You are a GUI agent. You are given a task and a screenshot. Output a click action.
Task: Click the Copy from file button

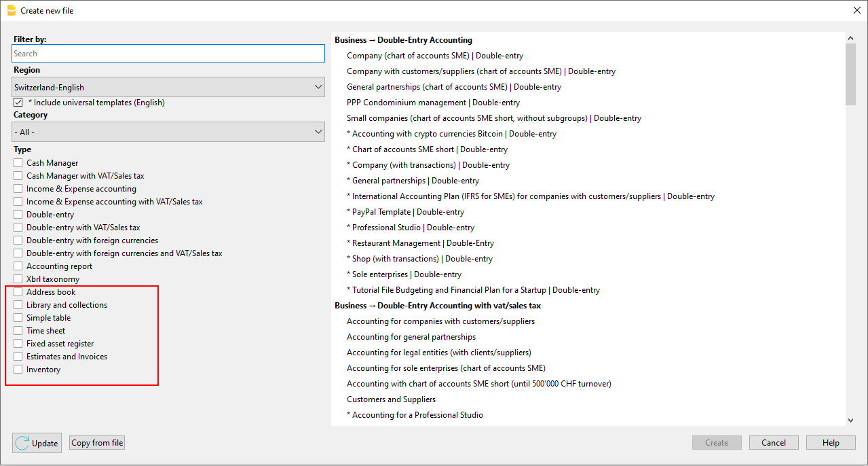[97, 443]
